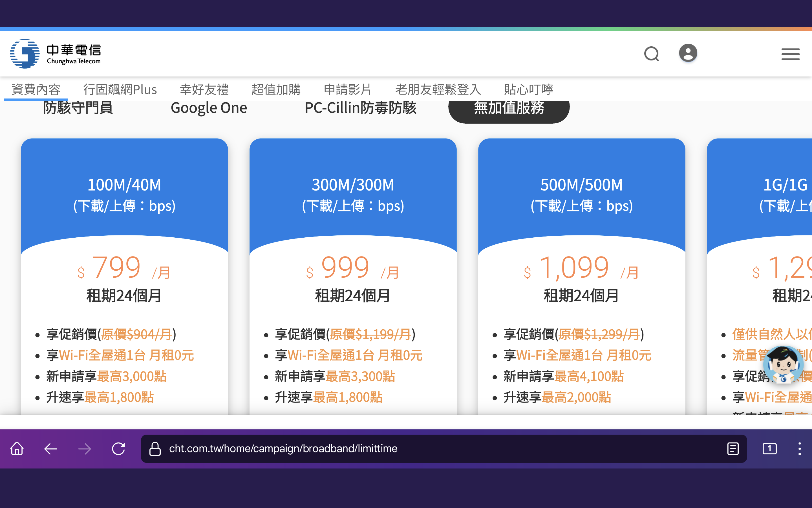
Task: Click 最高2,000點 upgrade bonus text
Action: [x=577, y=397]
